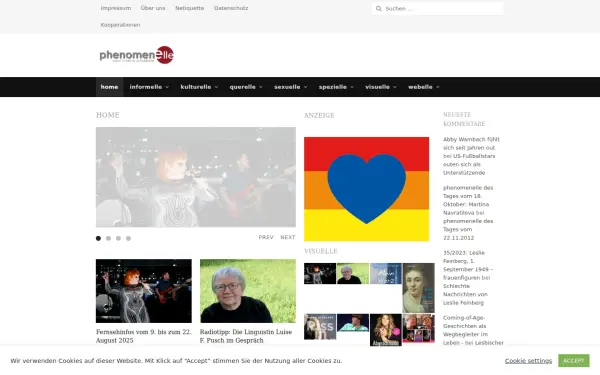Open Leslie Feinberg comment link
The height and width of the screenshot is (375, 600).
[x=468, y=278]
